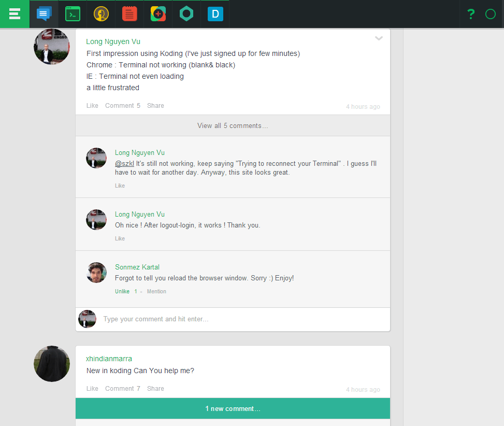Expand the post options chevron menu

(x=379, y=38)
